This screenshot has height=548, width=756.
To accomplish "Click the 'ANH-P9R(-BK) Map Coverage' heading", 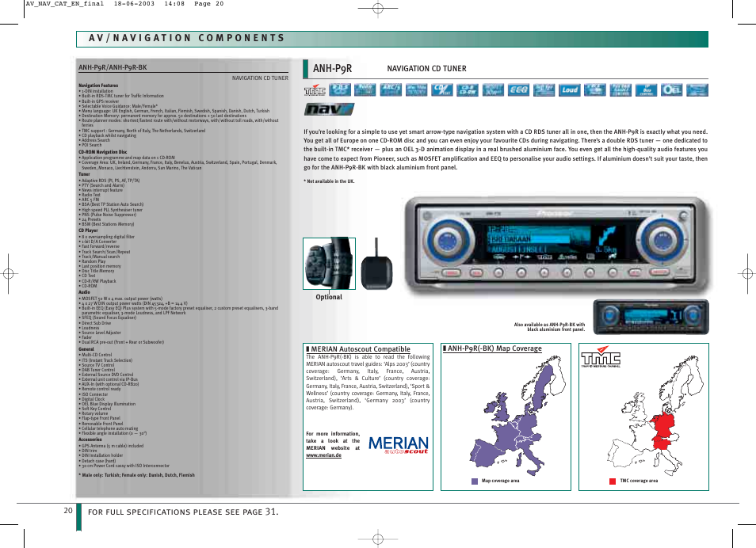I will (x=494, y=348).
